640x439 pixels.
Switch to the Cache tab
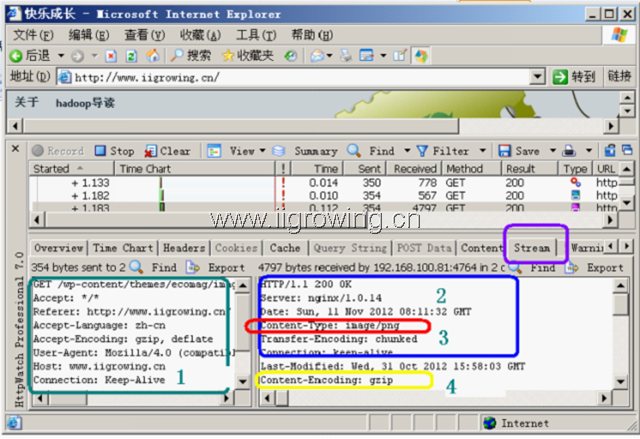285,248
